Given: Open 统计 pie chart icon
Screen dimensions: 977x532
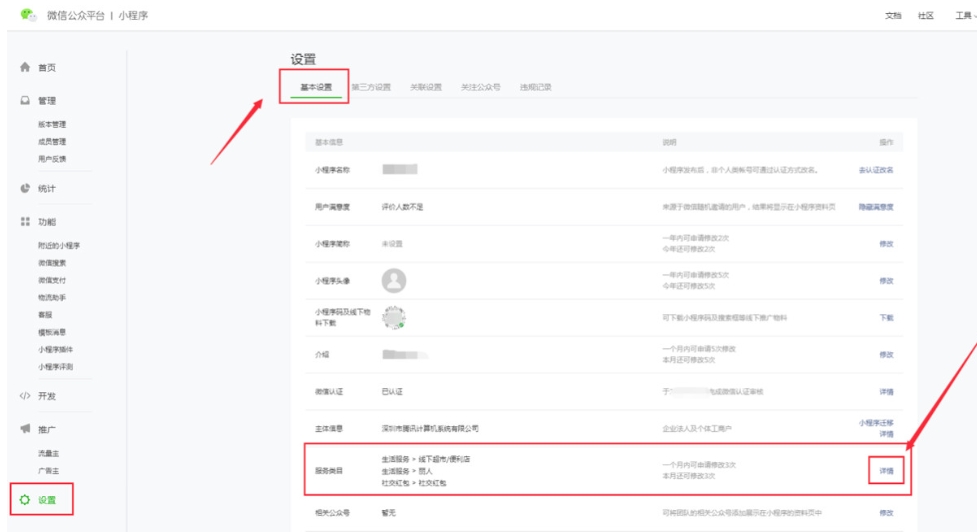Looking at the screenshot, I should click(x=25, y=188).
